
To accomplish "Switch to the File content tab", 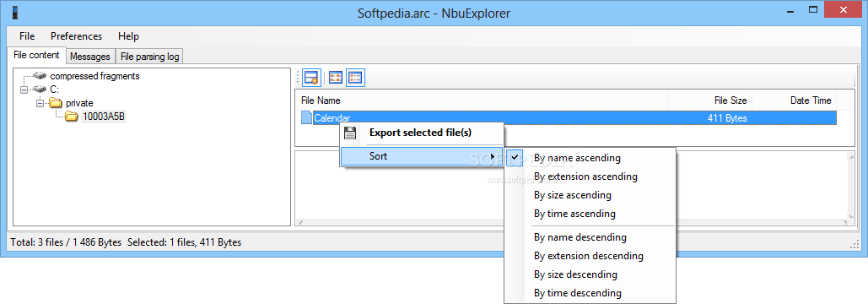I will pos(36,55).
